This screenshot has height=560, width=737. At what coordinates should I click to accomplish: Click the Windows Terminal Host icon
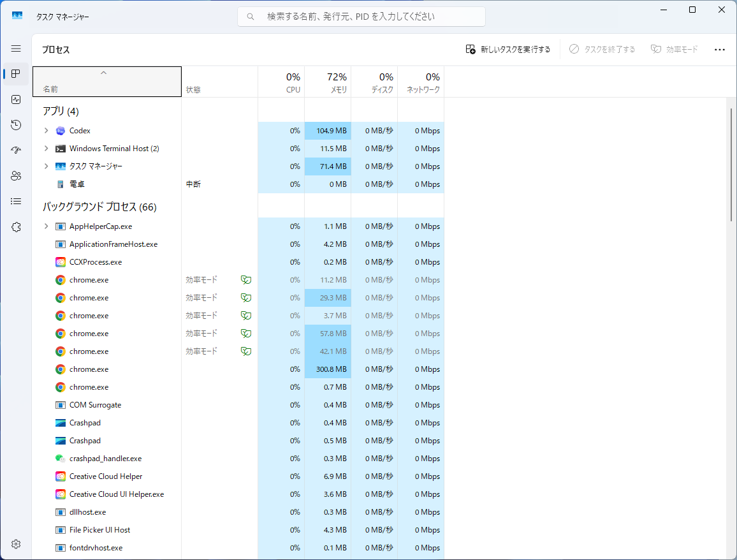tap(61, 149)
